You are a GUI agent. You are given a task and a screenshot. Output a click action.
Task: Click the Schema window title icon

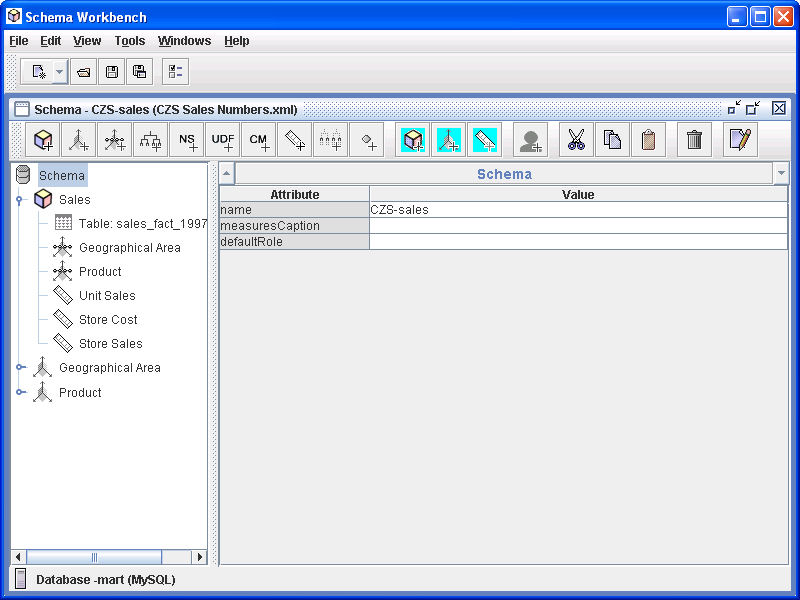point(21,109)
